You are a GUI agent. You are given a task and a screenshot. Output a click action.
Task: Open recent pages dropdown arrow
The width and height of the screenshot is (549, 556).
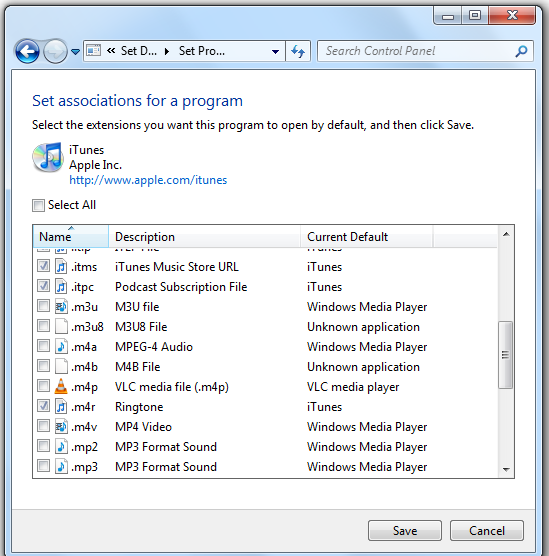pos(75,52)
